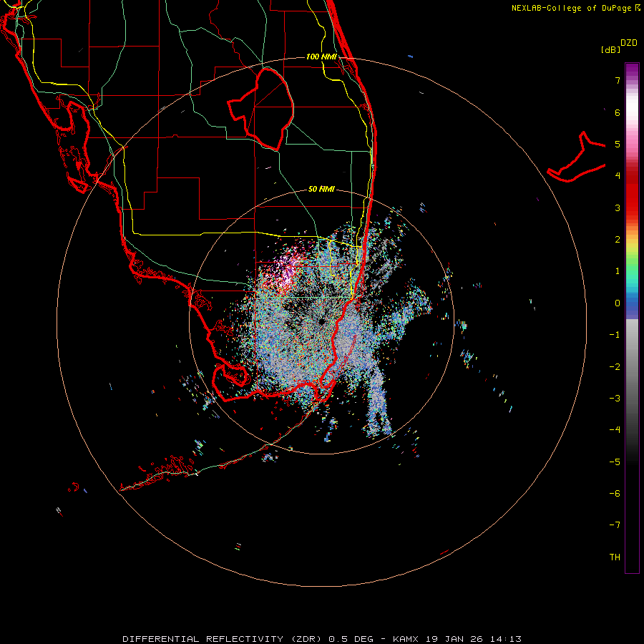The height and width of the screenshot is (644, 644).
Task: Click the -5 tick label on scale
Action: point(615,462)
